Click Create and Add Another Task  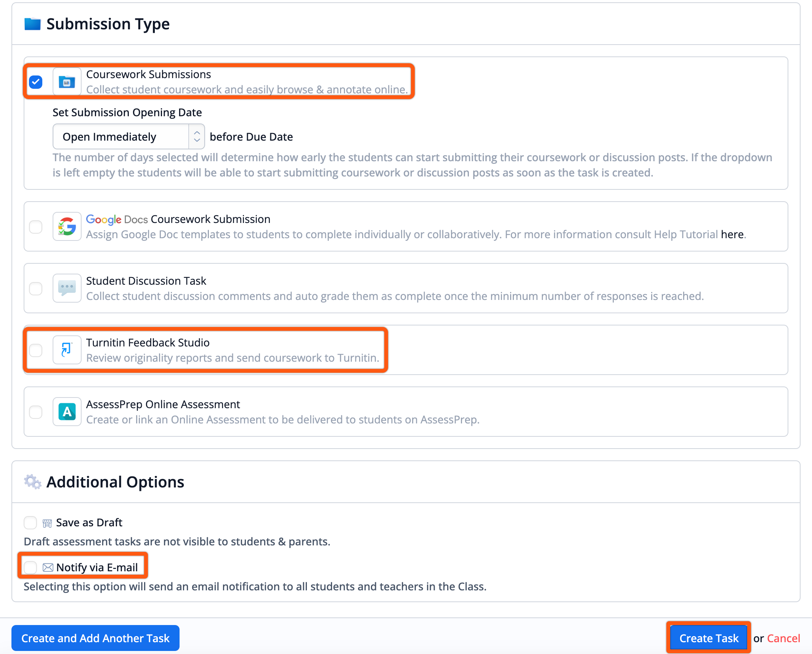95,638
